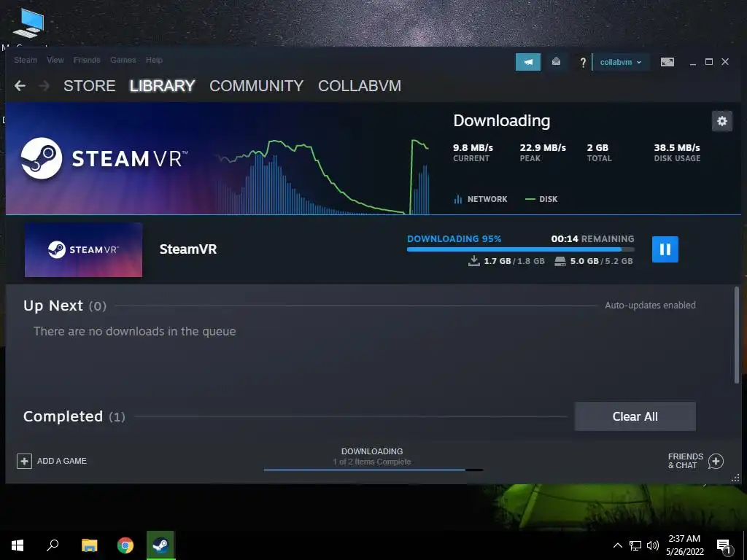Click the desktop computer icon
Image resolution: width=747 pixels, height=560 pixels.
point(28,23)
